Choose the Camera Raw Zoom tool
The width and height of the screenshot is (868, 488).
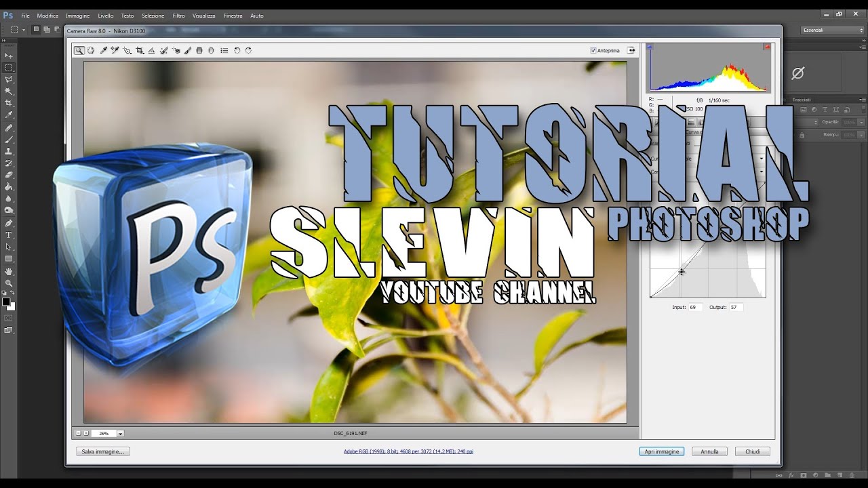point(79,50)
